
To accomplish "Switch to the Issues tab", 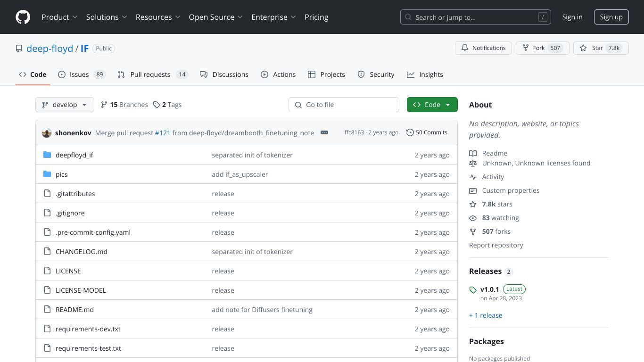I will point(82,74).
